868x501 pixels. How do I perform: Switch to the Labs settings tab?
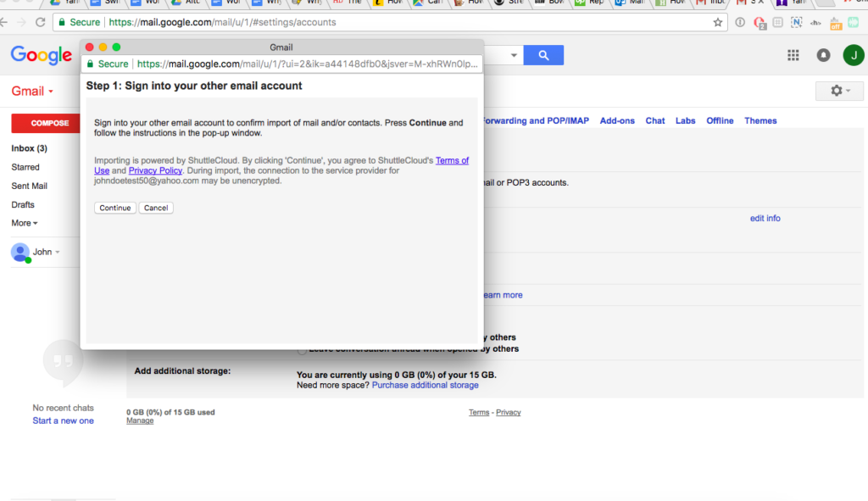pos(685,120)
